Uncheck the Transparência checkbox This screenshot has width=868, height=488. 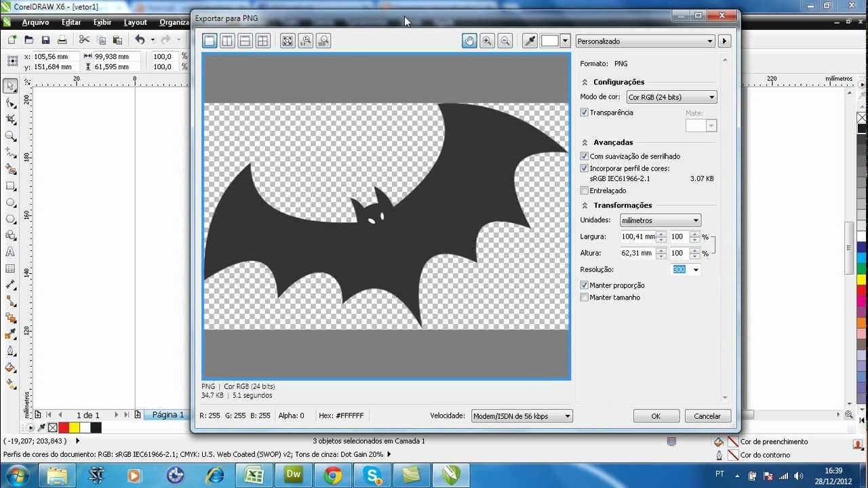pos(585,113)
